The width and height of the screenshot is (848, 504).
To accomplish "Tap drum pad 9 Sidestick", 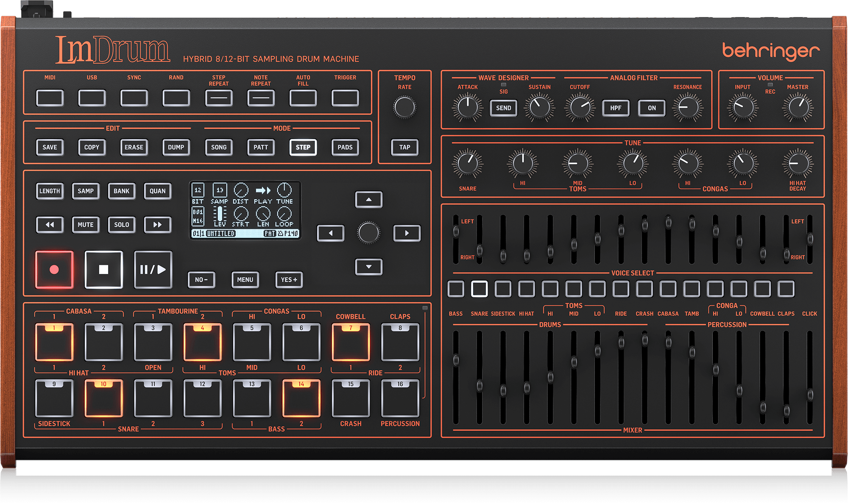I will tap(54, 398).
